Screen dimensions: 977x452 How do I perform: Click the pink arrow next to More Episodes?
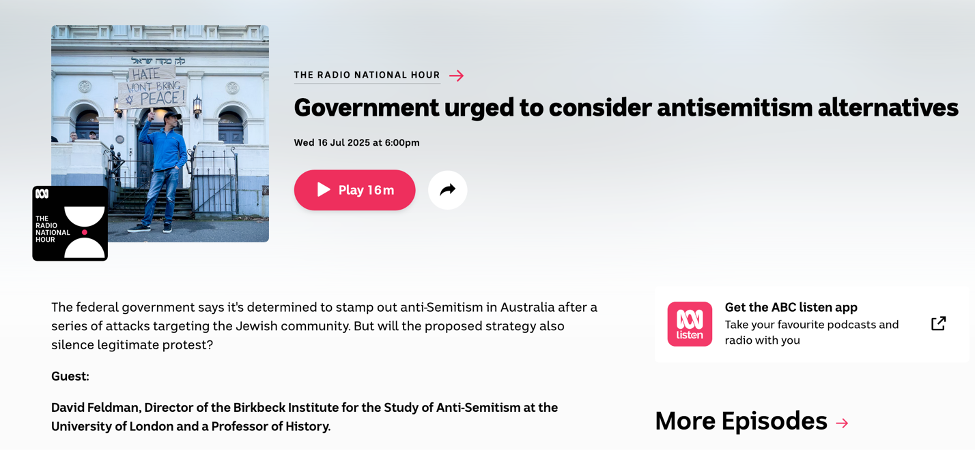pyautogui.click(x=842, y=423)
